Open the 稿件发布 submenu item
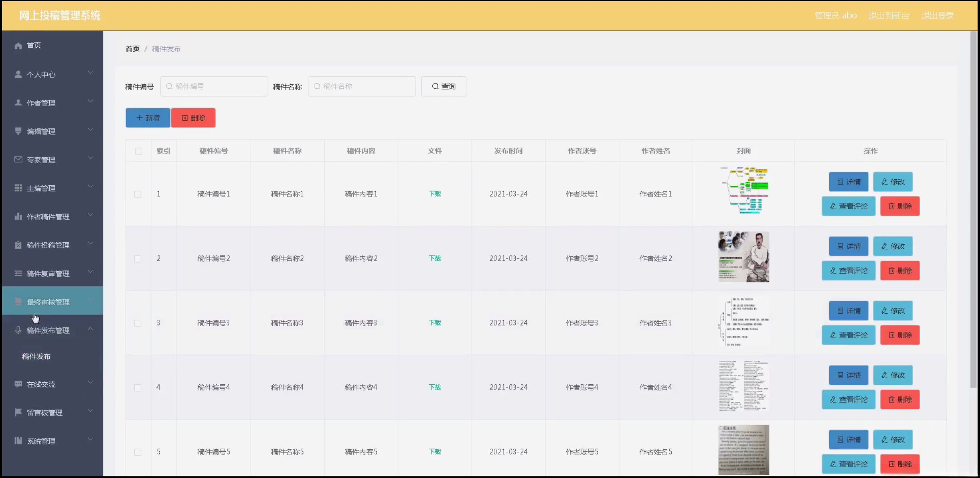980x478 pixels. point(36,356)
